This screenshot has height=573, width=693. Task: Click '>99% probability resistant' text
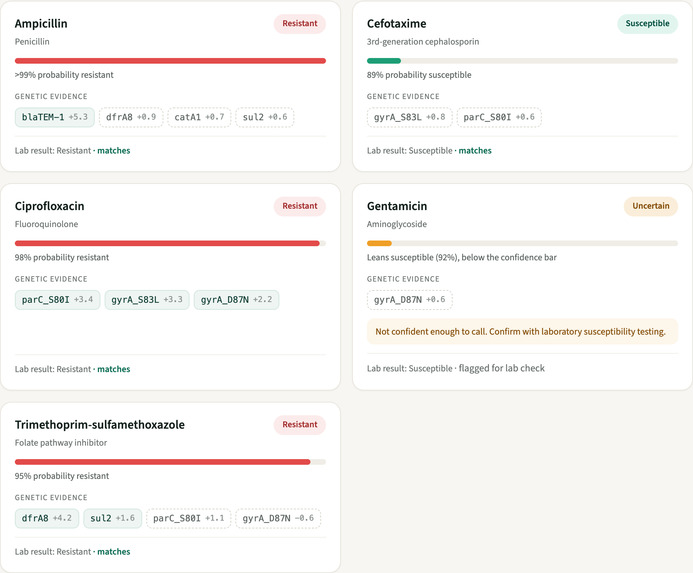(x=64, y=75)
